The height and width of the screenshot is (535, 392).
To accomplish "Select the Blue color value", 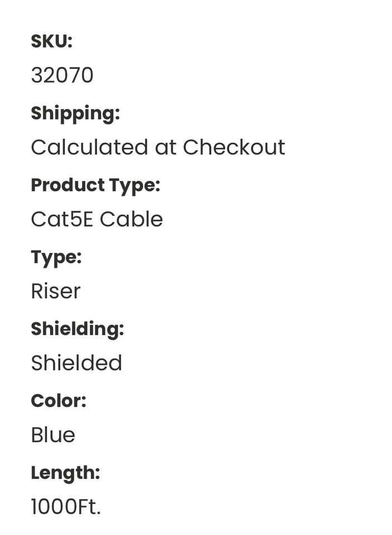I will pos(53,435).
